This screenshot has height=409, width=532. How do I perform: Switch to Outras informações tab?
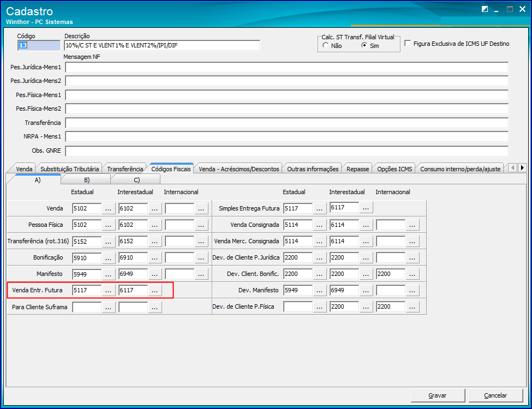pos(313,169)
